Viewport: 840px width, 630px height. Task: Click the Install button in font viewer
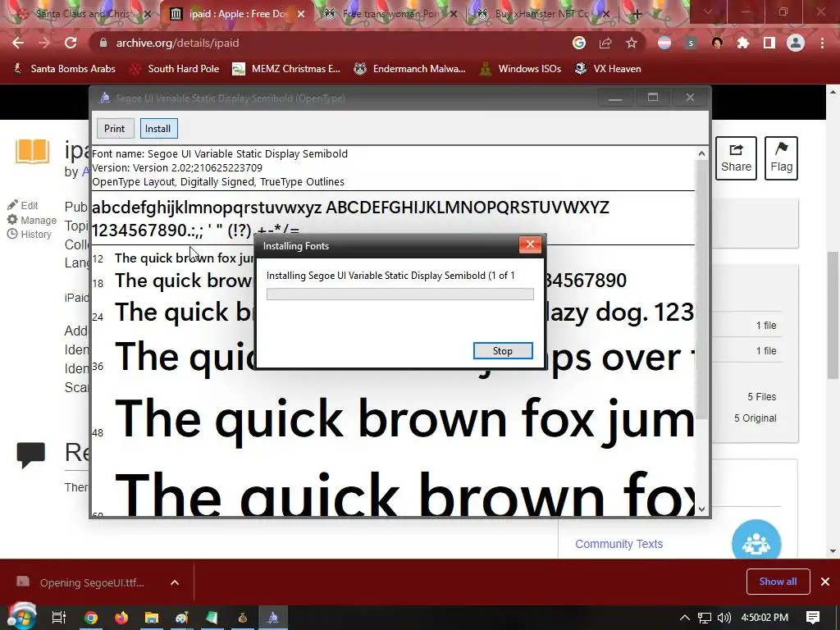(158, 129)
